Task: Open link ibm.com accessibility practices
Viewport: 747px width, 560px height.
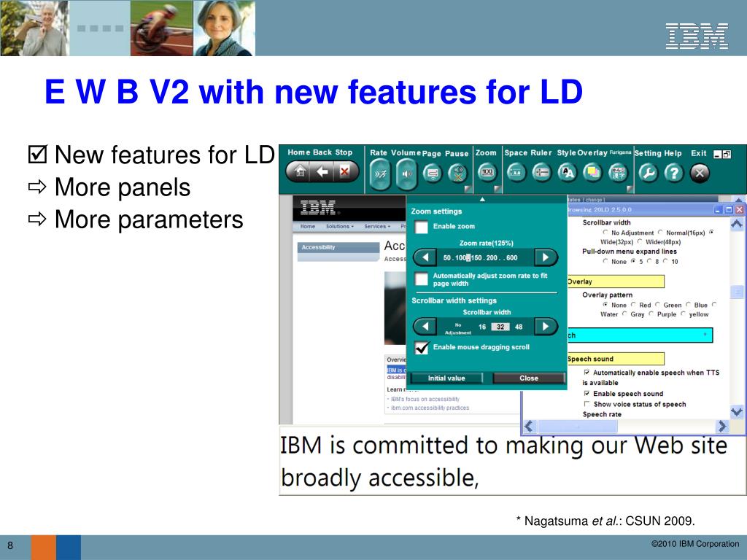Action: pos(430,408)
